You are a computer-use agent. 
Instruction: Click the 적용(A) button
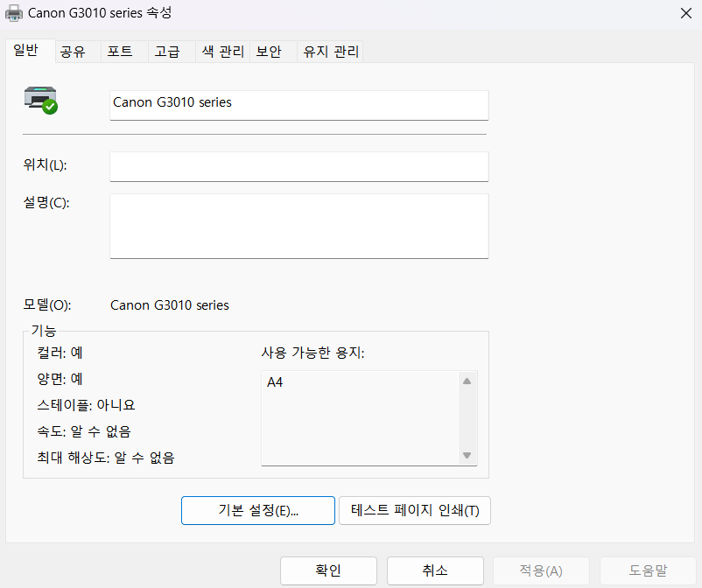point(541,570)
